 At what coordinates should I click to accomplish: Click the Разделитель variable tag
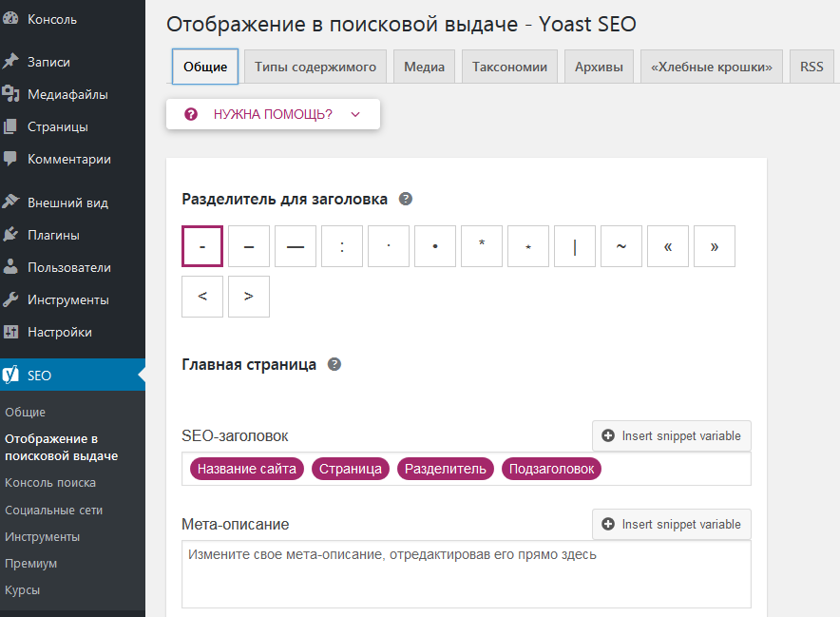coord(445,469)
